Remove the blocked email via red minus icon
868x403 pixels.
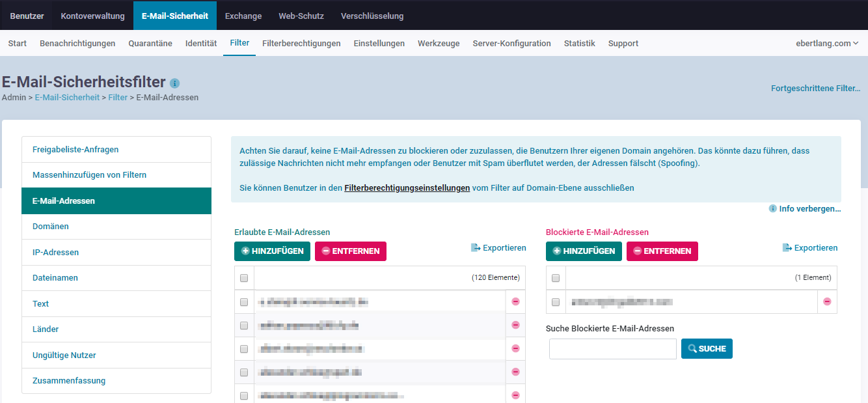827,301
